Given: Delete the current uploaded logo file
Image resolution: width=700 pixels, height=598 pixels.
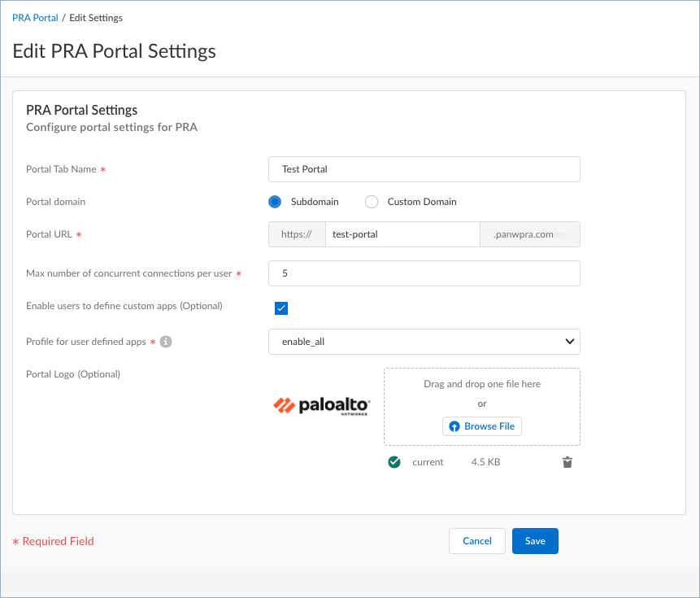Looking at the screenshot, I should [567, 462].
